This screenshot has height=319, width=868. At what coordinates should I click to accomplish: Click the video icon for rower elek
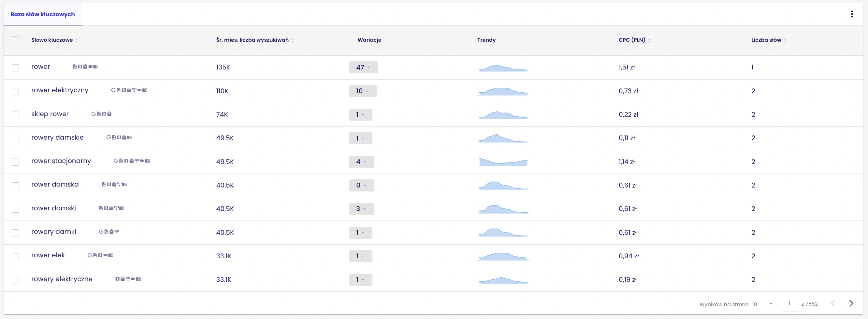pos(106,255)
